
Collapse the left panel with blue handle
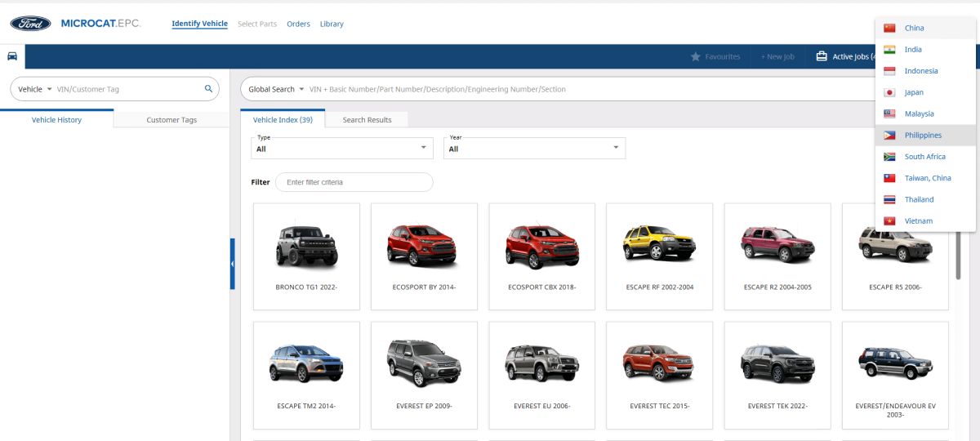[232, 264]
